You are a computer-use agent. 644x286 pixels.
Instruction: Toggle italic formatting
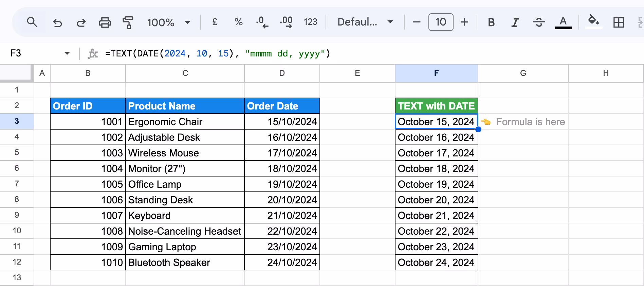point(515,22)
